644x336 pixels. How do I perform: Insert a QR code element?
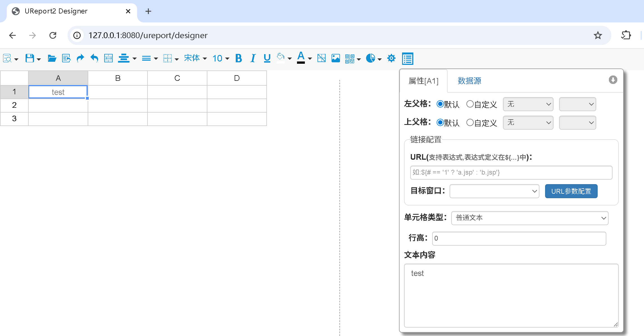350,58
